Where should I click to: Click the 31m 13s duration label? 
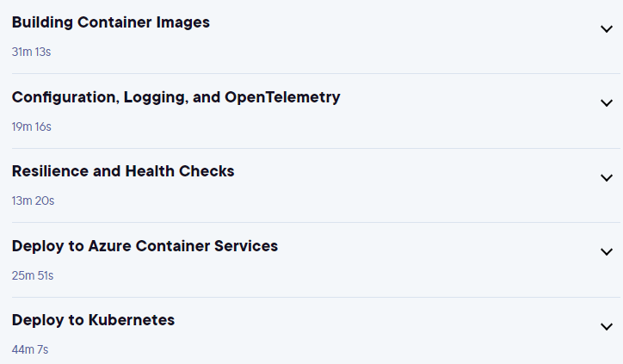point(31,52)
